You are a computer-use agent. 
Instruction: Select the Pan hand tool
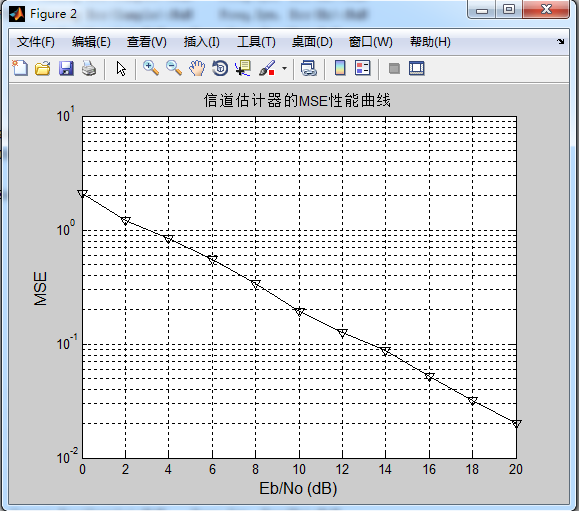[197, 68]
